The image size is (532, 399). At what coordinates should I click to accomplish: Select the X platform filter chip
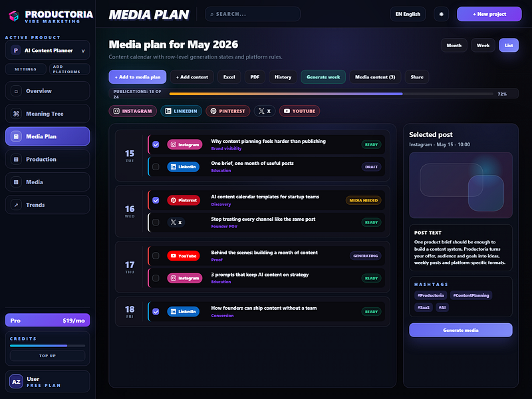(x=264, y=111)
